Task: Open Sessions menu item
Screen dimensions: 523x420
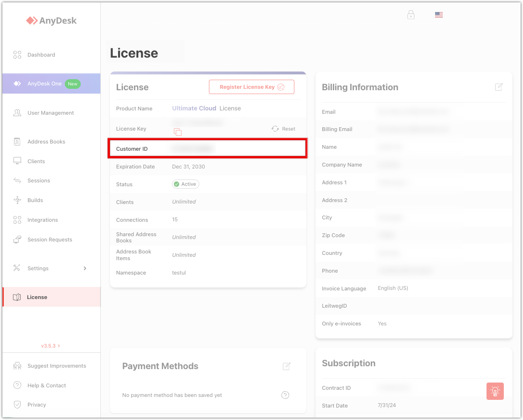Action: tap(51, 180)
